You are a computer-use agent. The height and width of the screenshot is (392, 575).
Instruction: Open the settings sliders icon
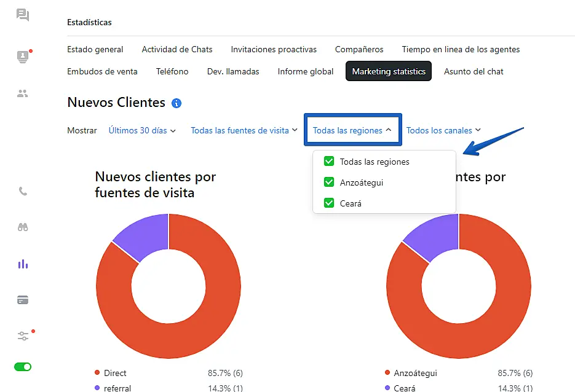coord(23,336)
